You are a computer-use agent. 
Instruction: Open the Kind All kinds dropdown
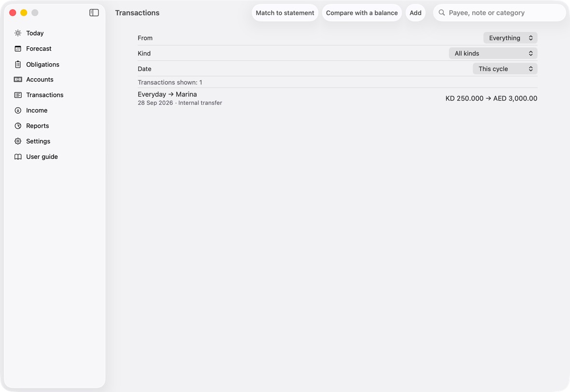click(x=493, y=54)
